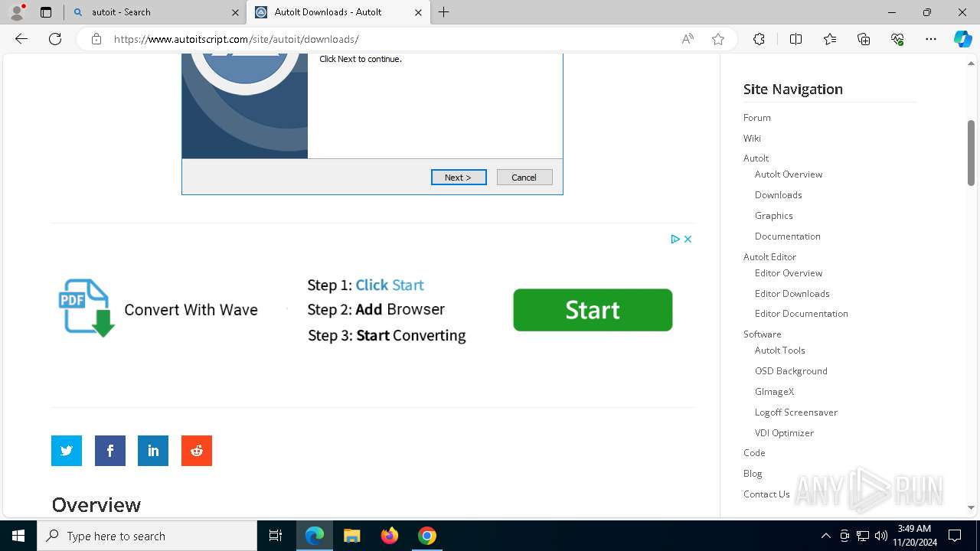Open the OSD Background link
The width and height of the screenshot is (980, 551).
791,370
